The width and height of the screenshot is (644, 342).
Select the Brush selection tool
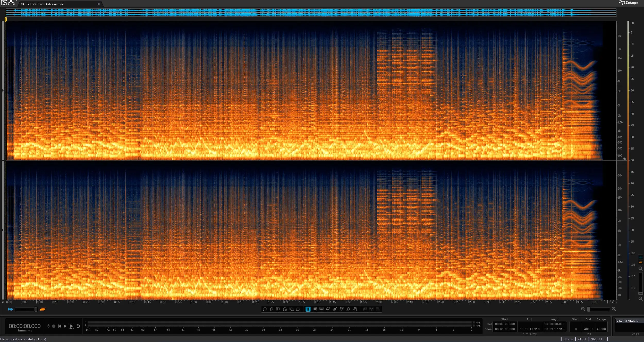tap(335, 309)
